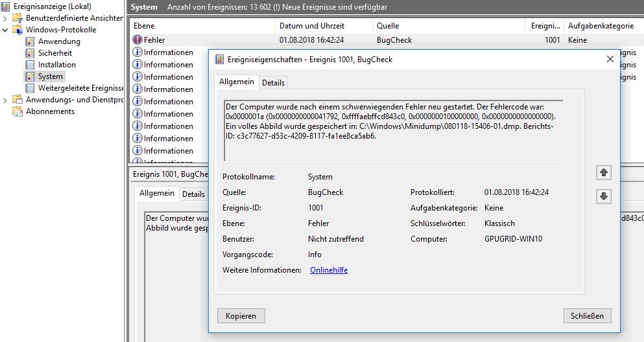Click the red Fehler error icon
Screen dimensions: 644x342
point(137,40)
